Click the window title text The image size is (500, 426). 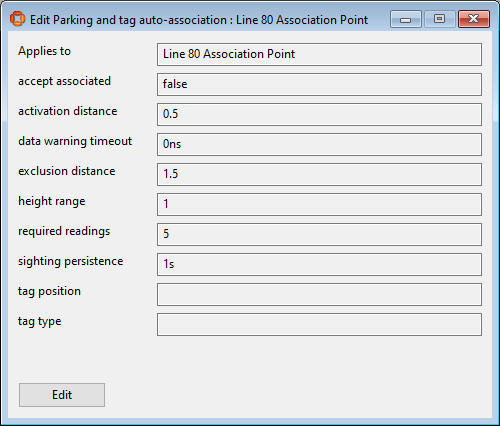[199, 20]
